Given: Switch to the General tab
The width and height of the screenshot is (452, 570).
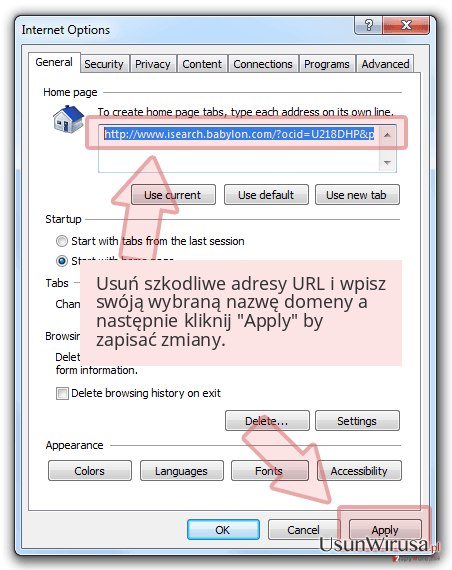Looking at the screenshot, I should pyautogui.click(x=54, y=63).
